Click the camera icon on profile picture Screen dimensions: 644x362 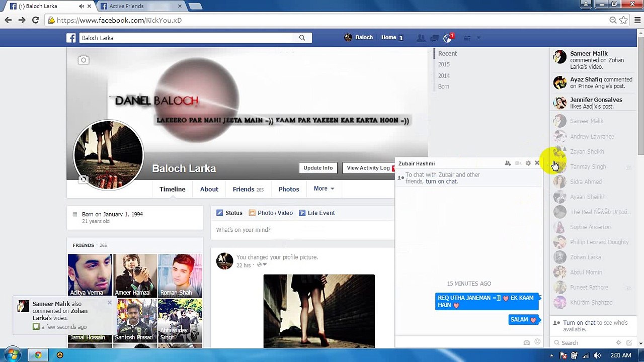point(84,179)
